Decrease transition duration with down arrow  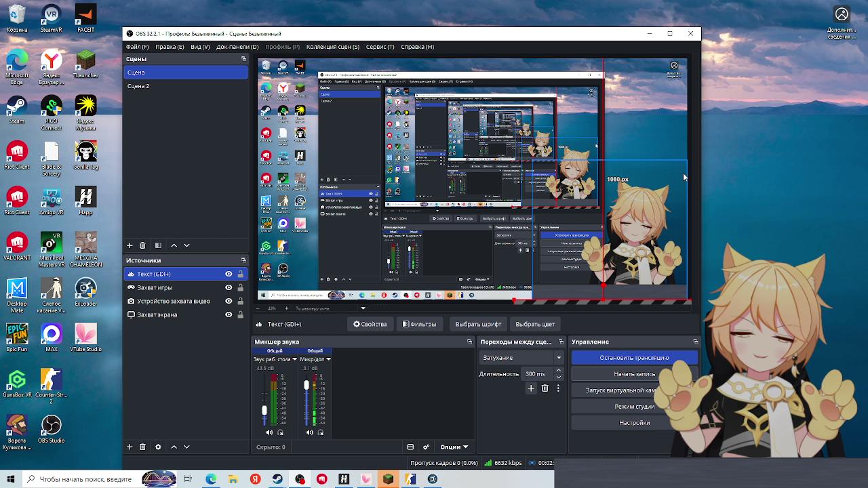558,377
